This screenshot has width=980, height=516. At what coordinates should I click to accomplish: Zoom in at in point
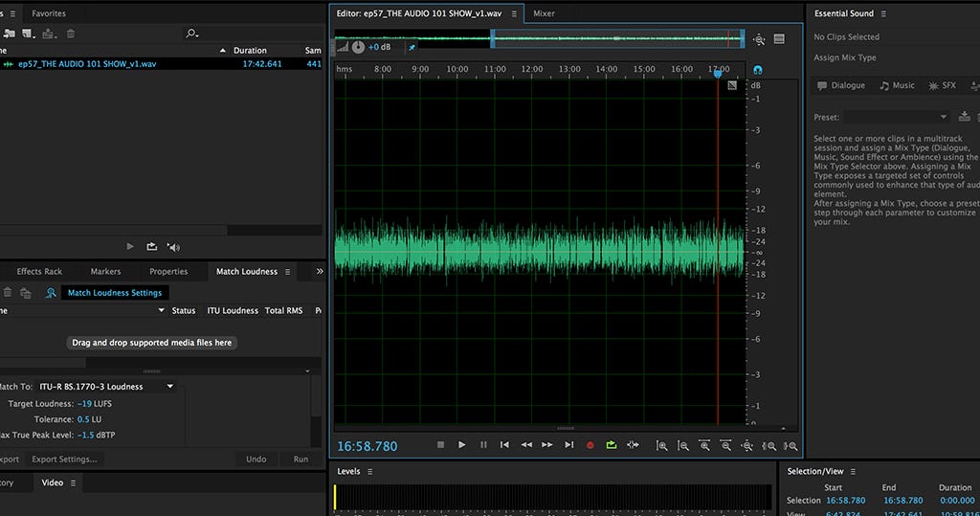click(x=768, y=445)
